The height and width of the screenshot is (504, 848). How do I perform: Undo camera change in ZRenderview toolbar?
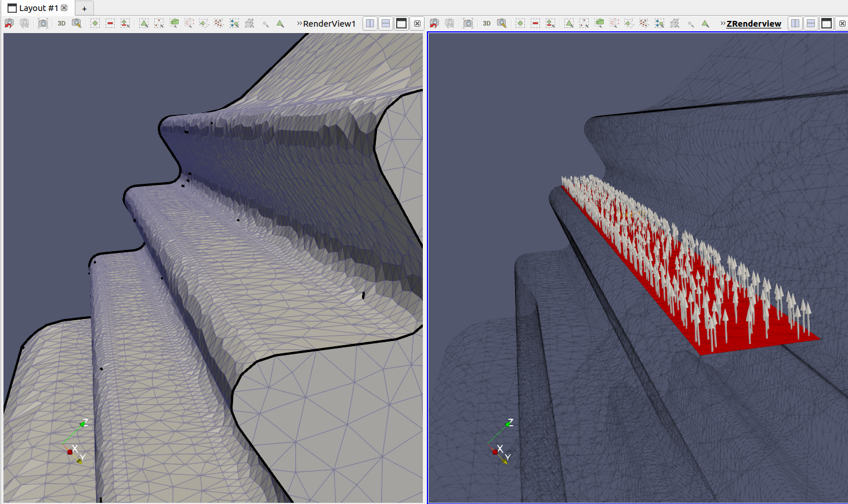(434, 23)
